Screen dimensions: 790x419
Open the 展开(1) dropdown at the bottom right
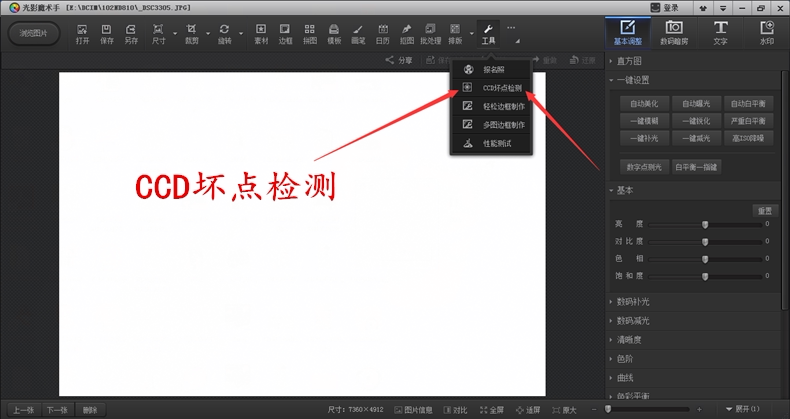pos(743,409)
